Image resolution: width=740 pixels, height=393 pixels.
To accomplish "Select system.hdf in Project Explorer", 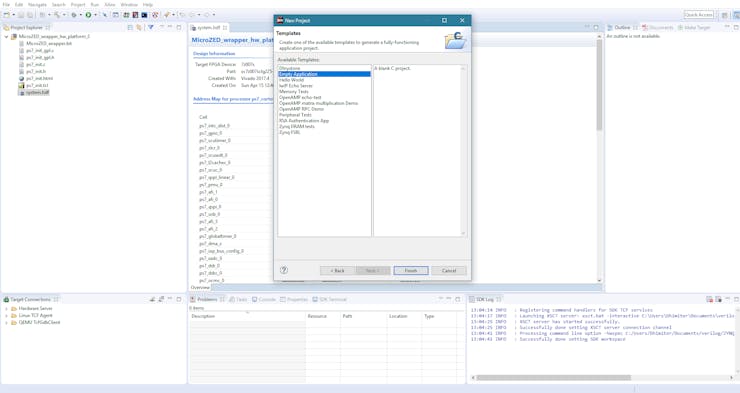I will [x=37, y=92].
